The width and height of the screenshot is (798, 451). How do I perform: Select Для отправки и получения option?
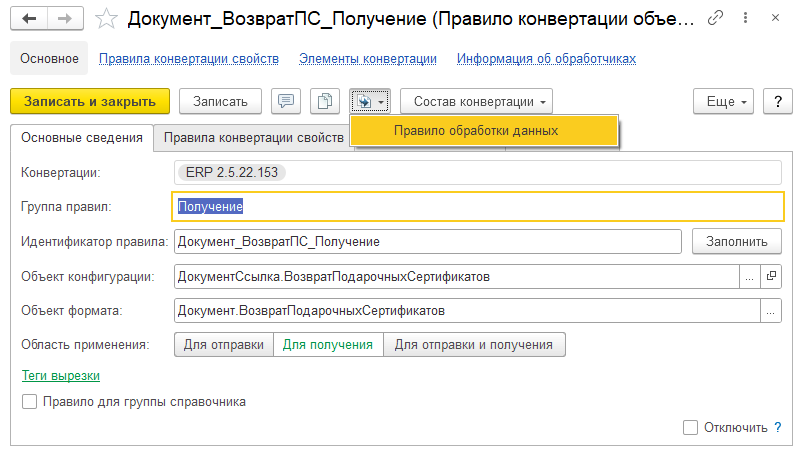point(474,345)
